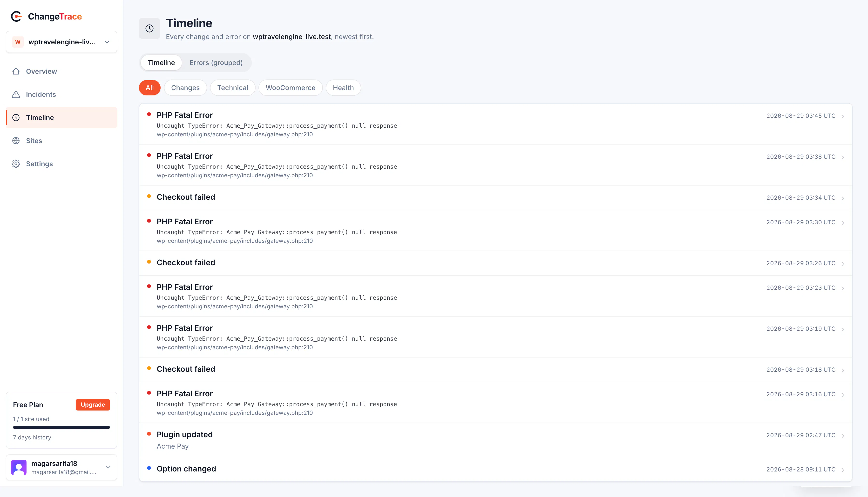Click the ChangeTrace logo icon
This screenshot has width=868, height=497.
(x=16, y=16)
